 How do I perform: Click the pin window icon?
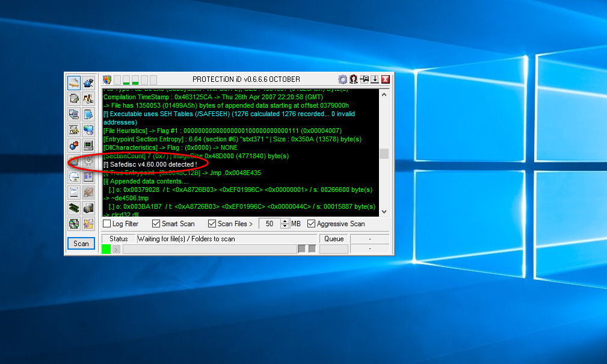click(x=365, y=79)
